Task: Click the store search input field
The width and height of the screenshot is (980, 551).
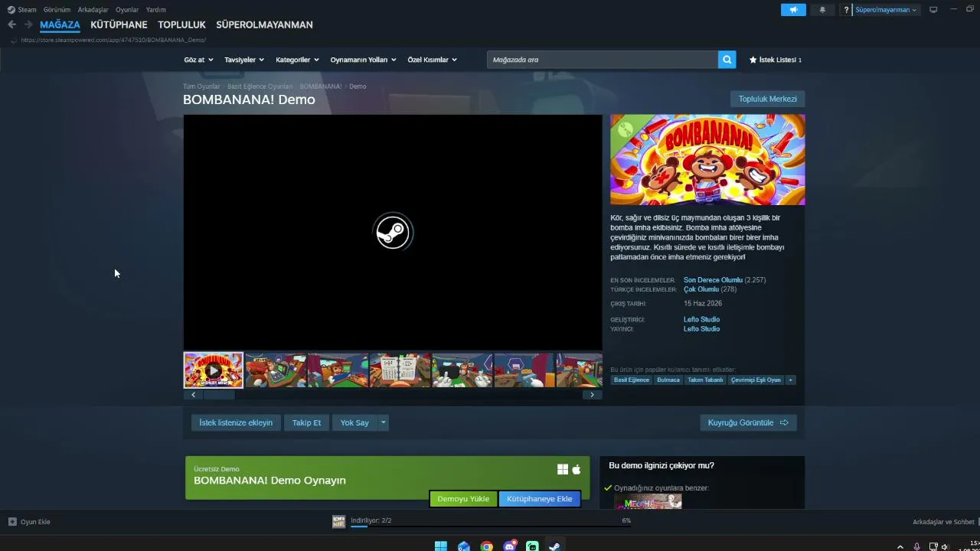Action: [603, 60]
